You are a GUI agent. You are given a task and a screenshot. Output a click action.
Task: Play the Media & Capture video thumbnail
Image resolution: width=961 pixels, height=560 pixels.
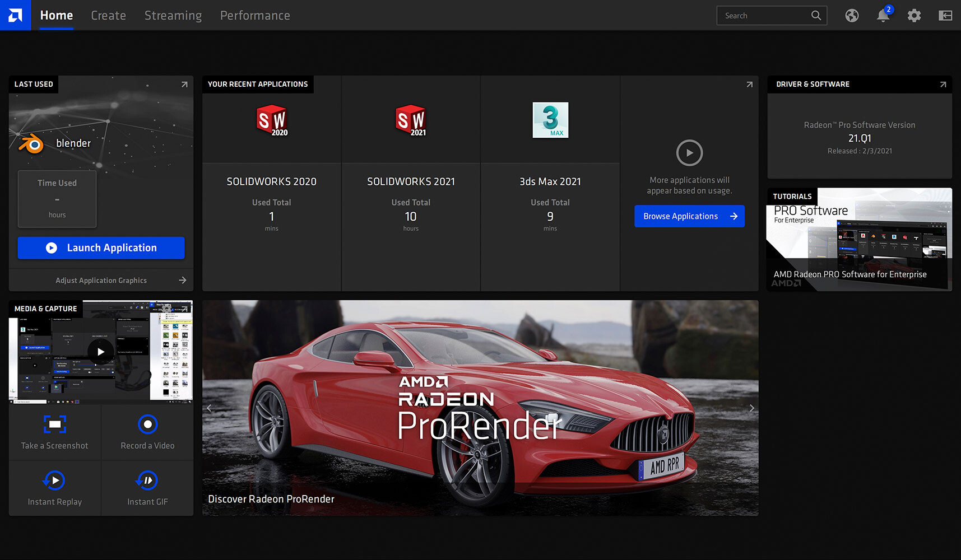coord(101,352)
